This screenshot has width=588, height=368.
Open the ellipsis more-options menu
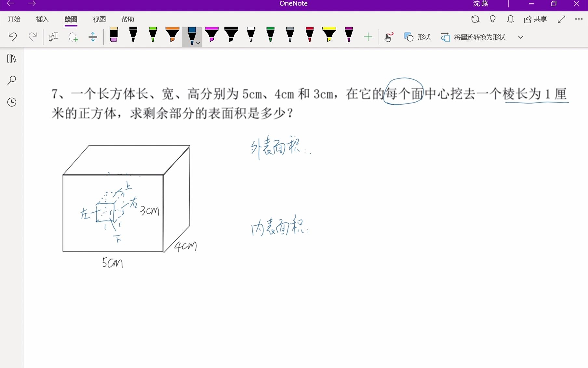[579, 19]
